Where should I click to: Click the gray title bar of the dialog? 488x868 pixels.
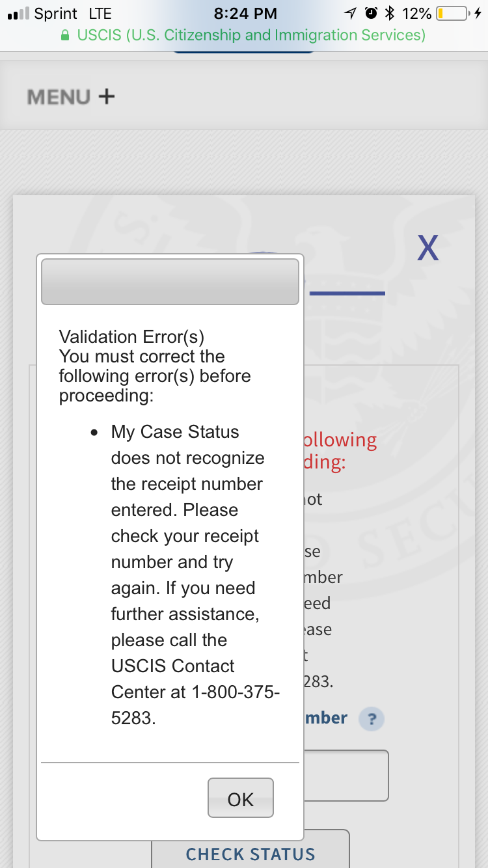pyautogui.click(x=170, y=282)
